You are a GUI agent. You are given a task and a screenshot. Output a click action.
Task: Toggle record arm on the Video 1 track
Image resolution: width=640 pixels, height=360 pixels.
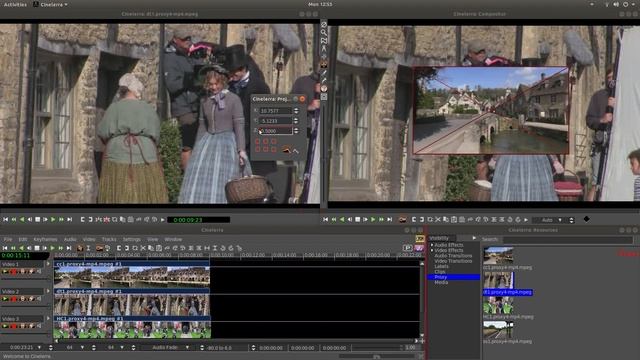pyautogui.click(x=14, y=271)
